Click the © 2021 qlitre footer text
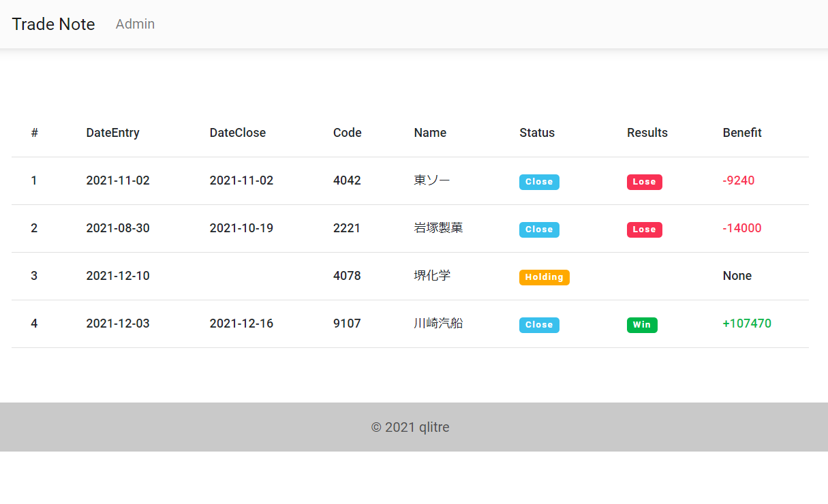 [410, 427]
